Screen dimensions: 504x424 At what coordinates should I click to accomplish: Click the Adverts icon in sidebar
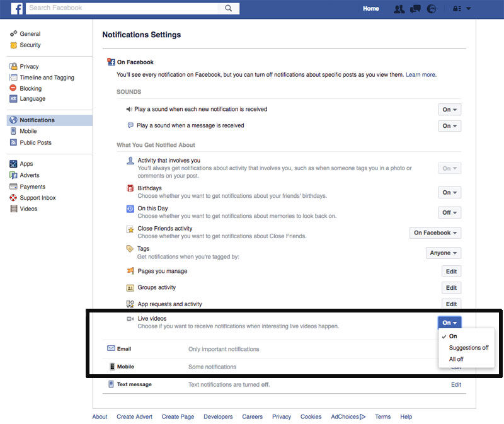(x=13, y=175)
